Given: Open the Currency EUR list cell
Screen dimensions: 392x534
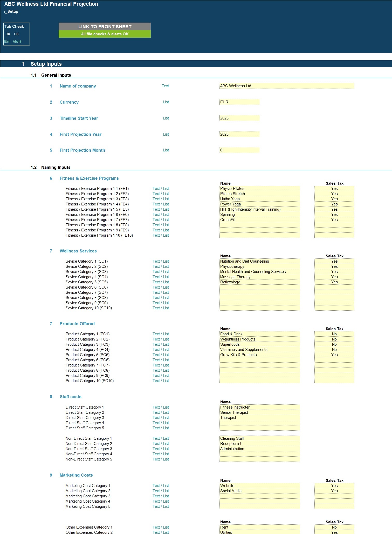Looking at the screenshot, I should (239, 102).
